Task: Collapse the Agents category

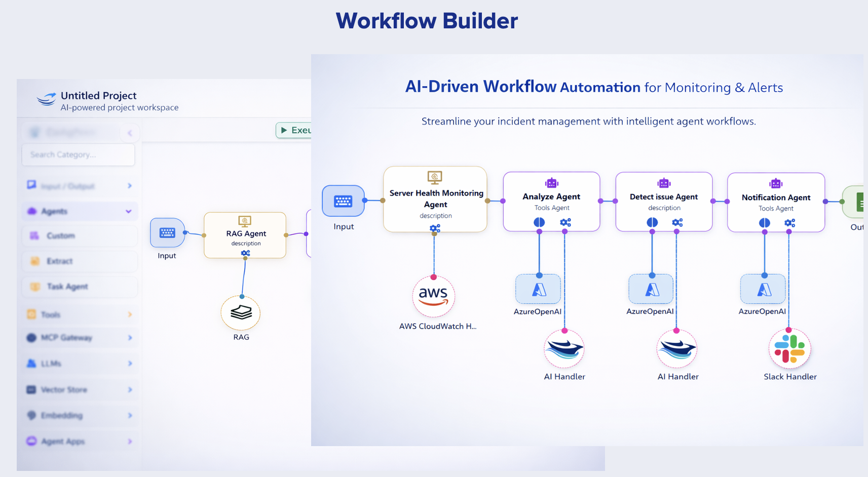Action: point(79,211)
